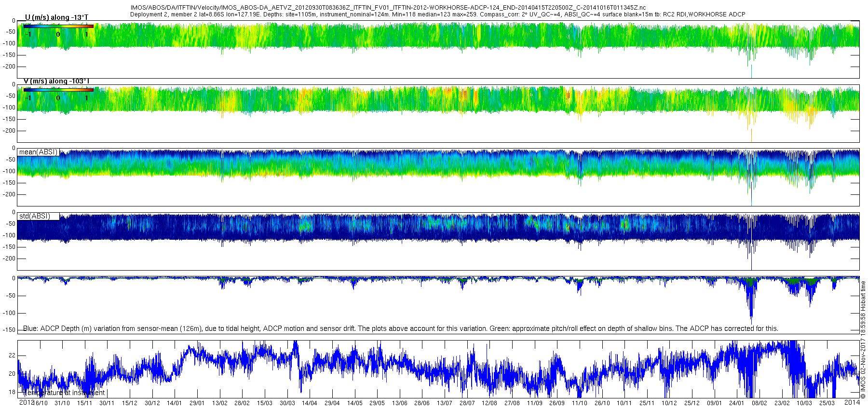Image resolution: width=868 pixels, height=410 pixels.
Task: Click the '15/03' date tick
Action: pyautogui.click(x=265, y=403)
